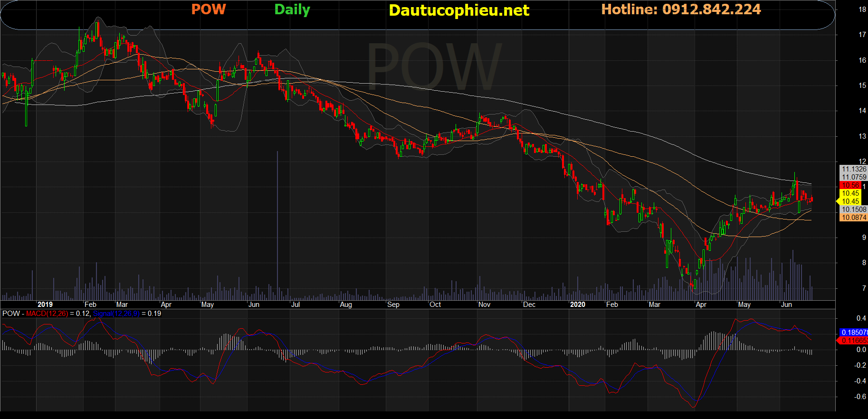Click the yellow 10.45 last price arrow tag
This screenshot has height=419, width=868.
coord(849,201)
